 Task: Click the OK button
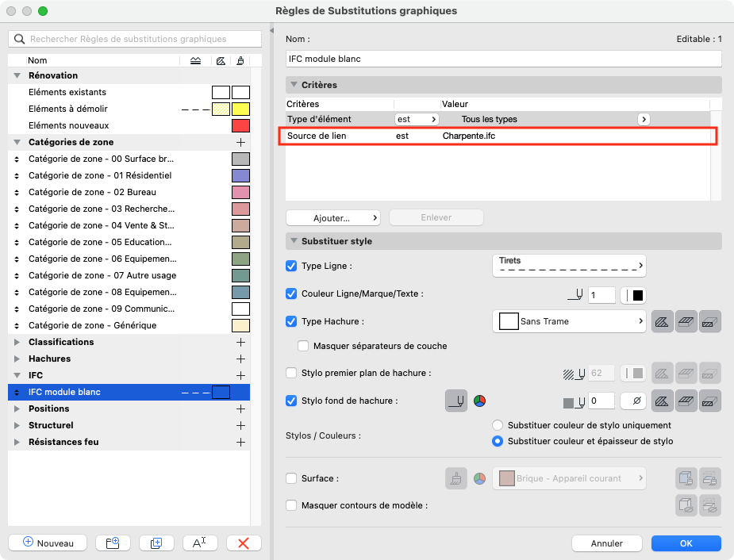pos(686,543)
